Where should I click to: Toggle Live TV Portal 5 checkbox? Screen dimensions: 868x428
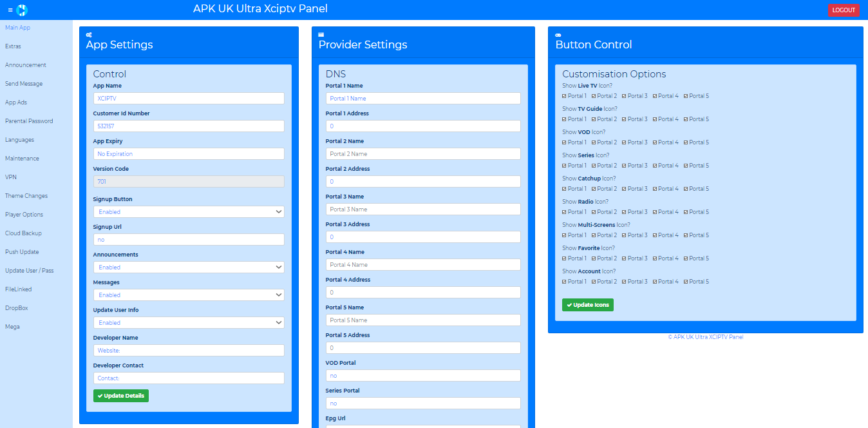(686, 96)
